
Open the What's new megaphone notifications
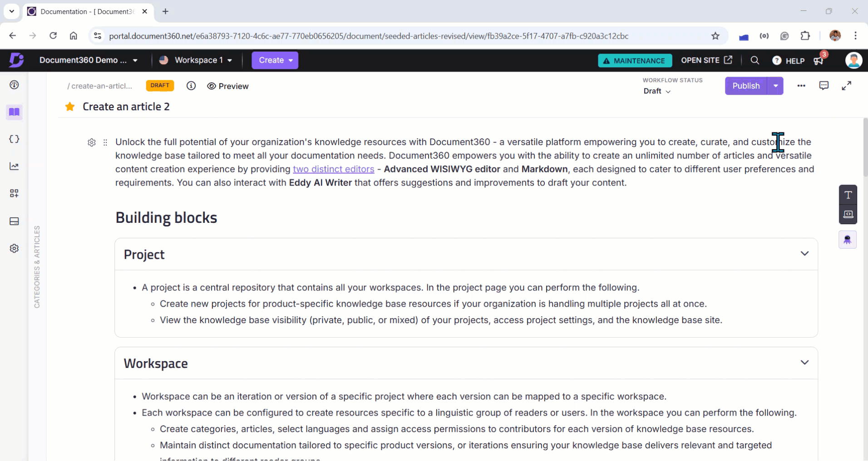[x=819, y=60]
